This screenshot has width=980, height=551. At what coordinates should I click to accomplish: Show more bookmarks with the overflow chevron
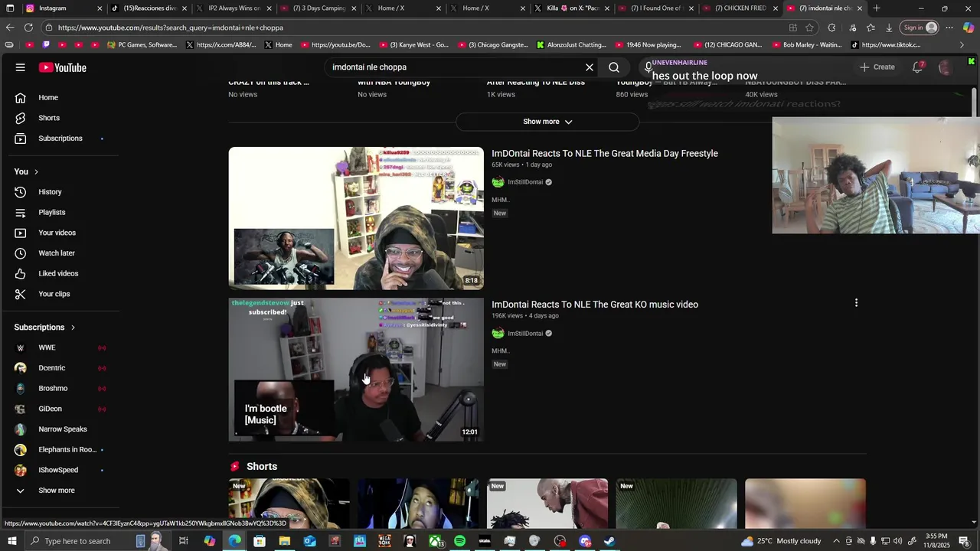pyautogui.click(x=962, y=45)
